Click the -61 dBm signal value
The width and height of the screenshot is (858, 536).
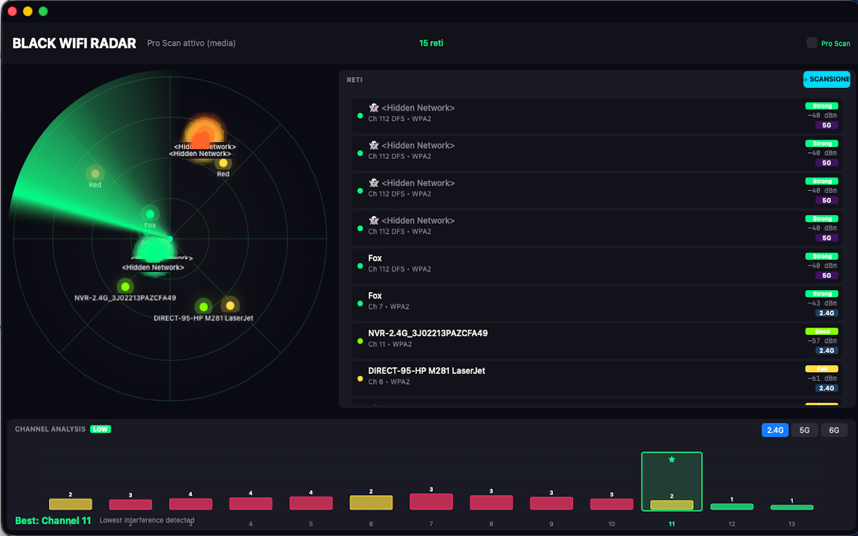click(x=822, y=378)
